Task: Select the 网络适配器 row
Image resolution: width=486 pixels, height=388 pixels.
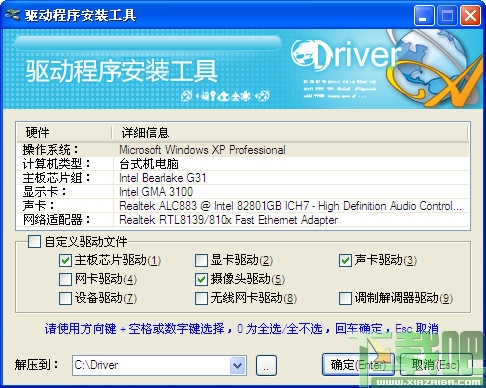Action: point(243,220)
